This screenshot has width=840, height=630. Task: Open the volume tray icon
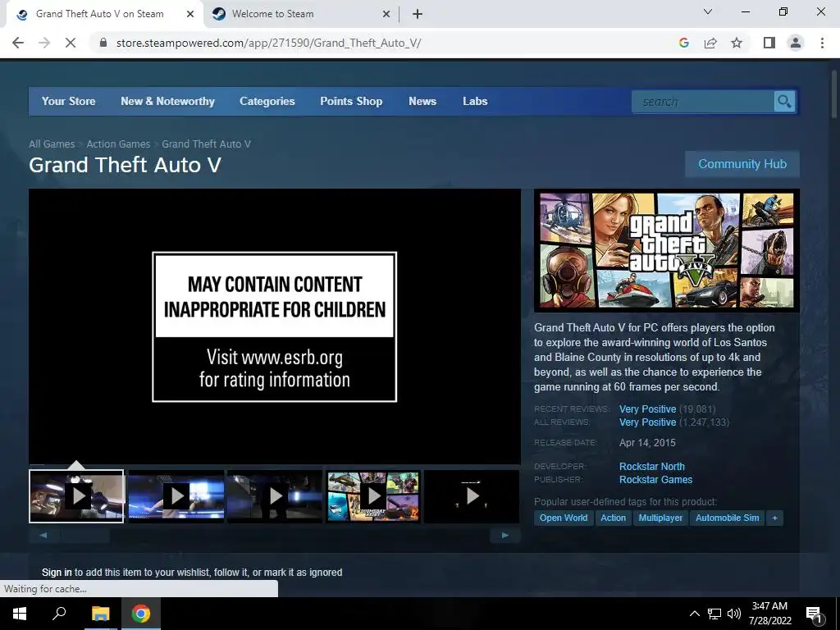coord(734,614)
